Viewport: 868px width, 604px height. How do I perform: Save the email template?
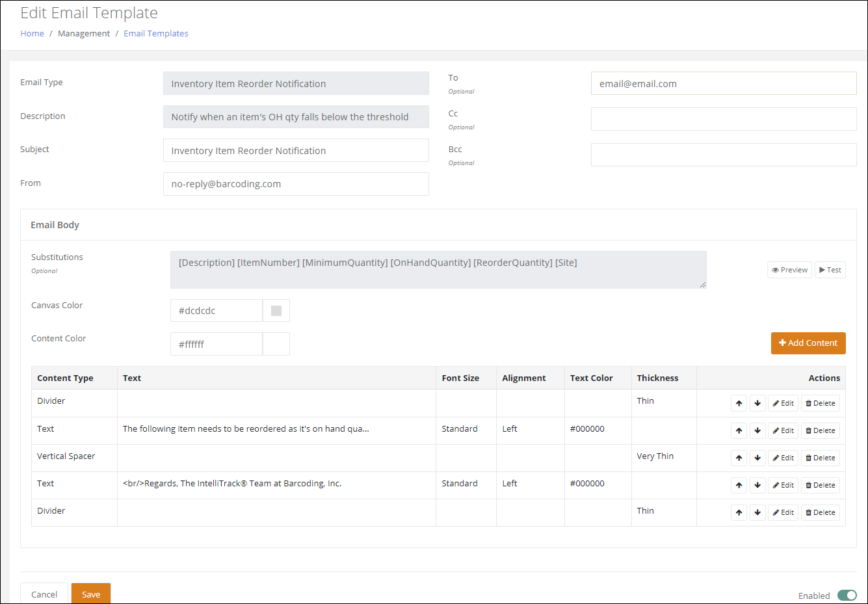pyautogui.click(x=91, y=594)
